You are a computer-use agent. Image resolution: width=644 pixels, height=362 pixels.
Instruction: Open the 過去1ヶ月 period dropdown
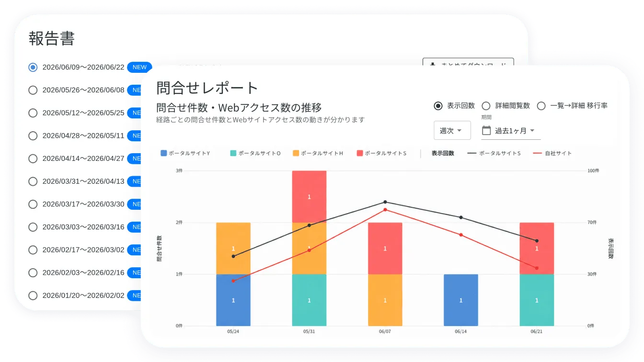(x=511, y=130)
